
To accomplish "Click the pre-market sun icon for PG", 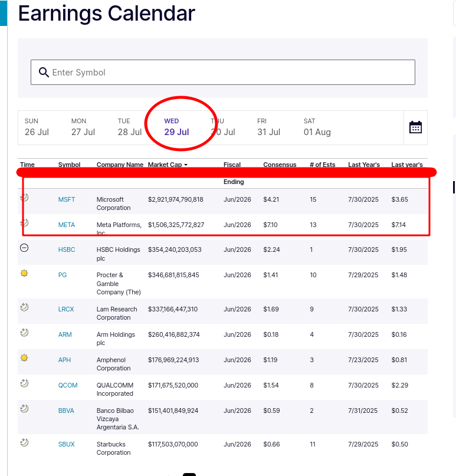I will pos(24,273).
